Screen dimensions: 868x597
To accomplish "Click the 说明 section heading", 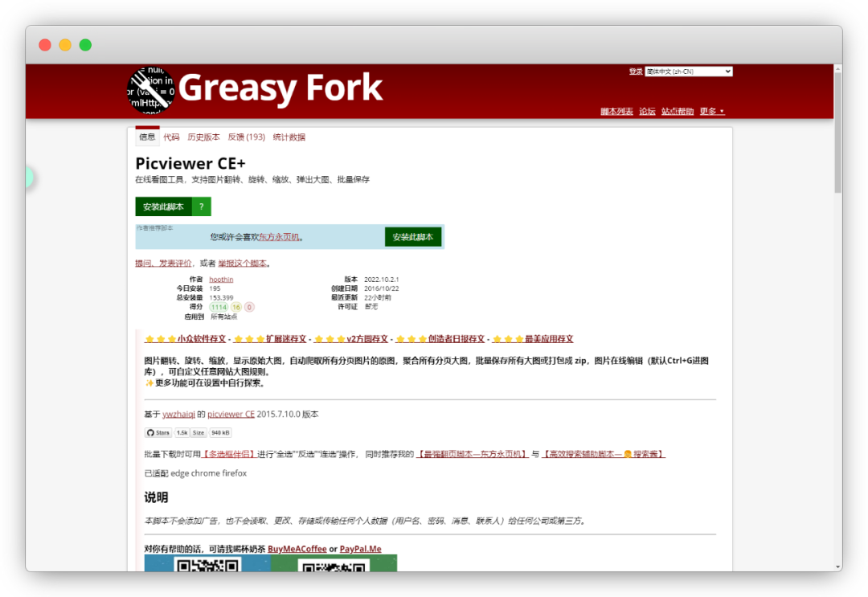I will 156,497.
